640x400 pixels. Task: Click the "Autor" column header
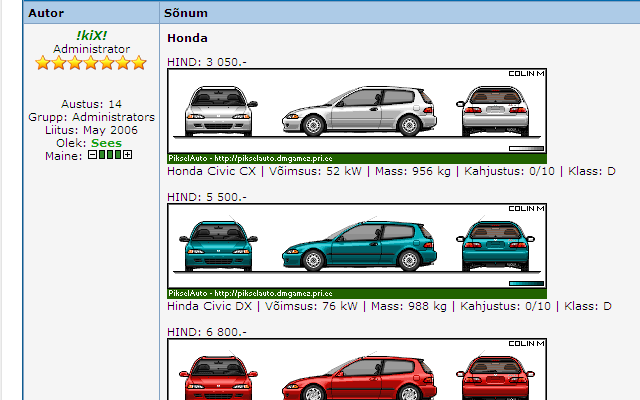(46, 13)
